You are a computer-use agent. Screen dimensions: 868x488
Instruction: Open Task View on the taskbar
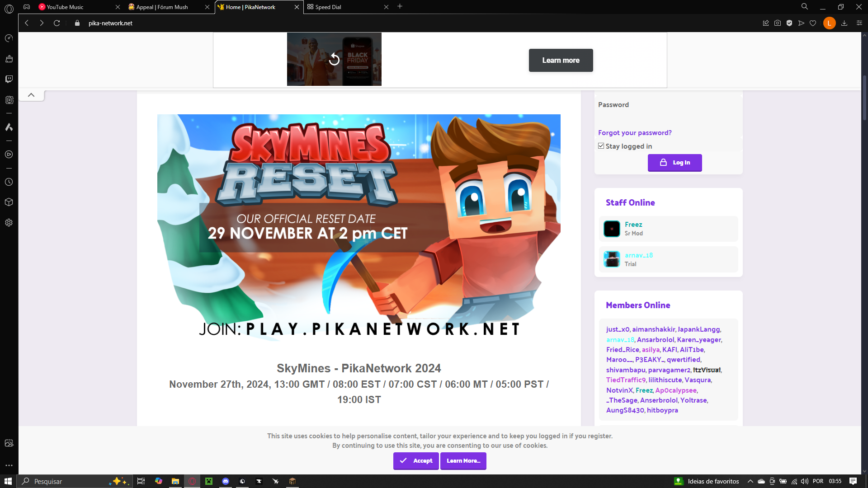[x=141, y=481]
